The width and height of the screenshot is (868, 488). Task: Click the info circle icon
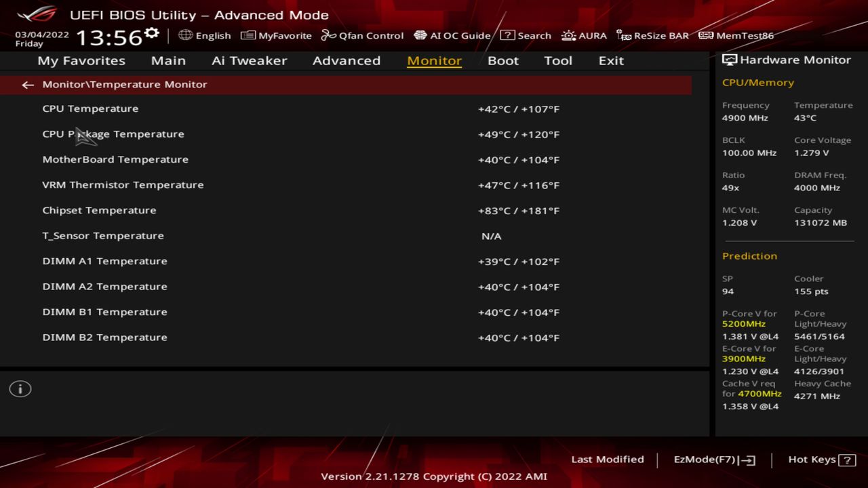pyautogui.click(x=20, y=389)
